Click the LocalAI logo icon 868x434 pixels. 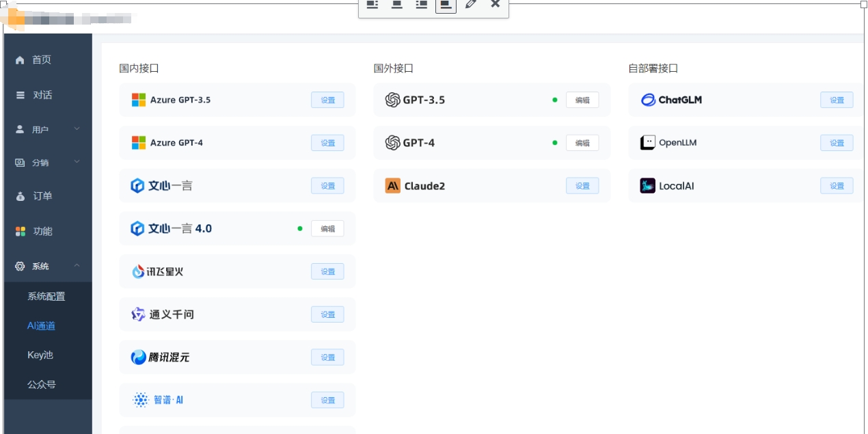(647, 185)
